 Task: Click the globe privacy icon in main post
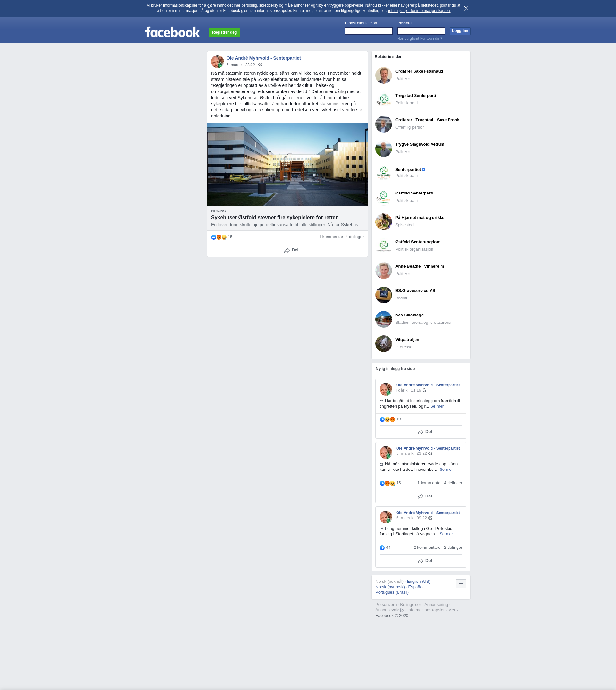(x=260, y=65)
